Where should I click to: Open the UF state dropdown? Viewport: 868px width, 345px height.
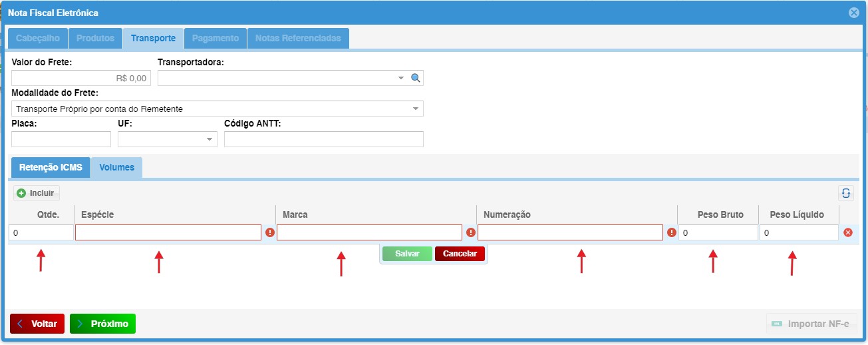coord(210,139)
